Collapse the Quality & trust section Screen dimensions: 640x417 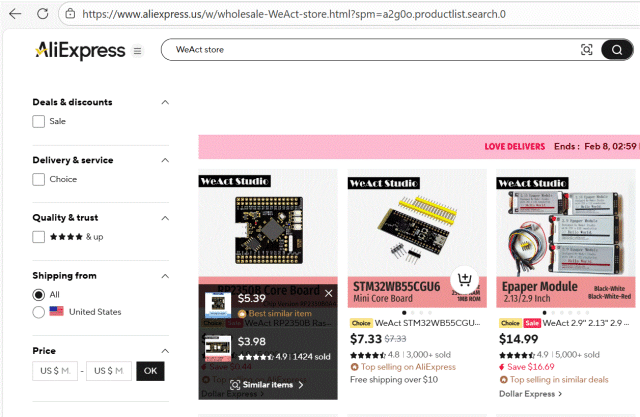[x=165, y=218]
